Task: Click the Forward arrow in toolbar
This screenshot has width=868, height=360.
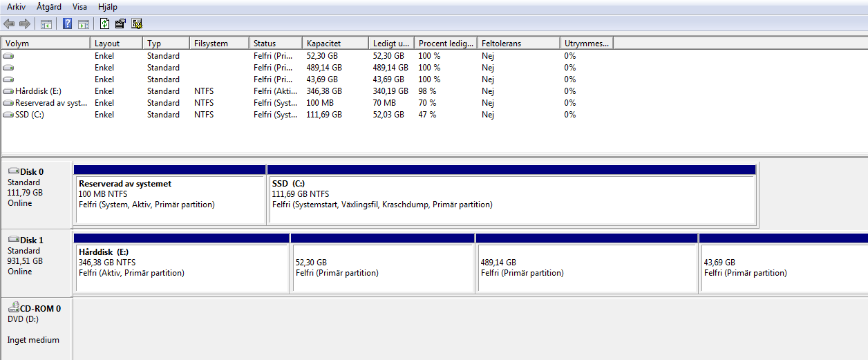Action: tap(25, 24)
